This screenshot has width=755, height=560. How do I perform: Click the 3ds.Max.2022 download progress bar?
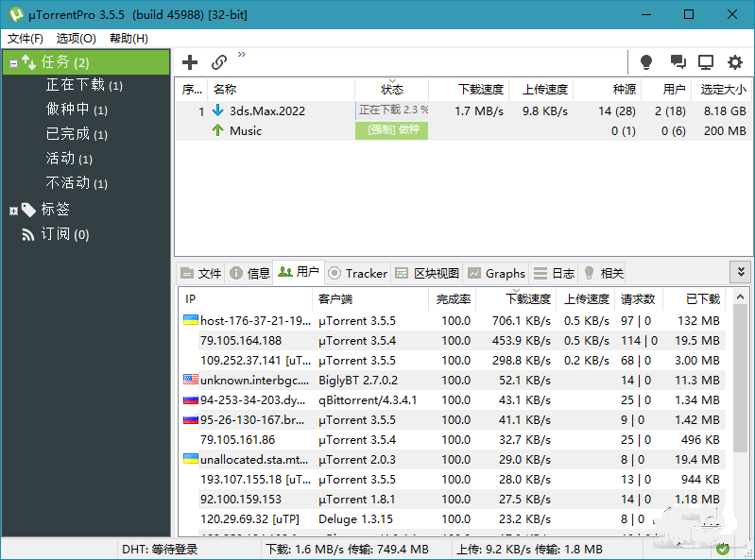[392, 110]
